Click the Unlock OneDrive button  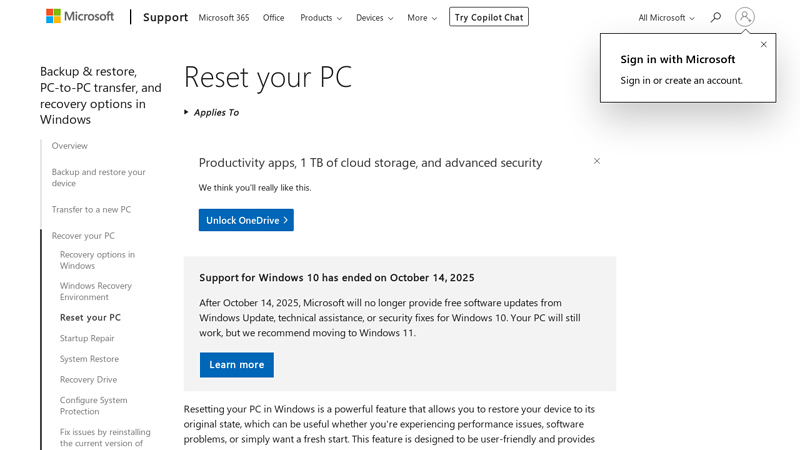click(246, 220)
